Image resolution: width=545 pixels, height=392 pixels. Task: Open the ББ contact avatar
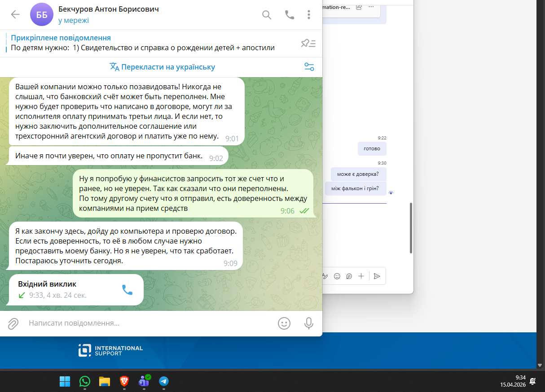point(42,15)
